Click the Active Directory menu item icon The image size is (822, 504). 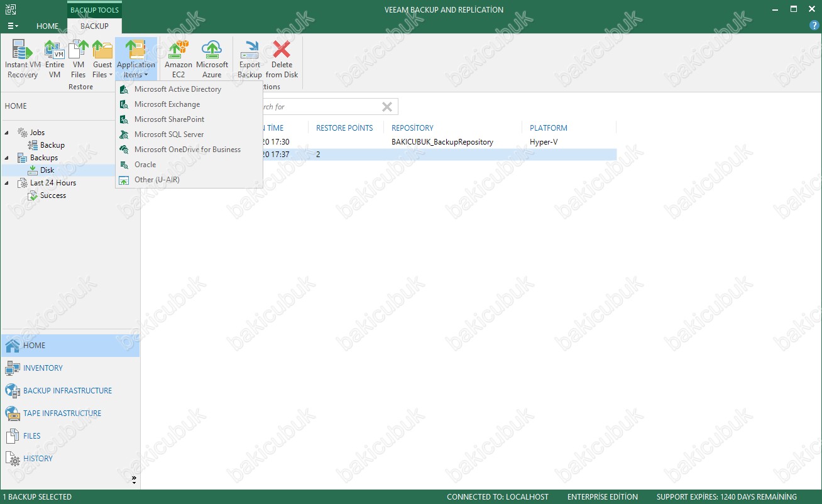pyautogui.click(x=124, y=89)
